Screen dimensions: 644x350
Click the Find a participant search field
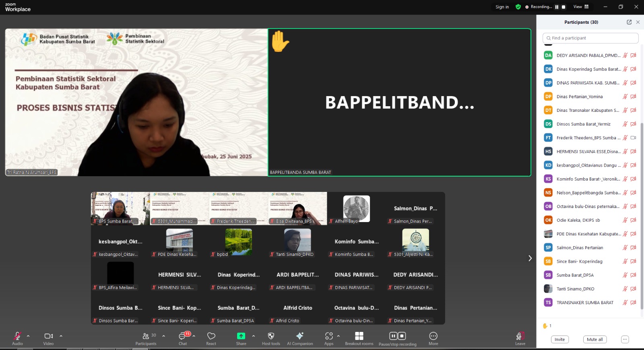[590, 38]
